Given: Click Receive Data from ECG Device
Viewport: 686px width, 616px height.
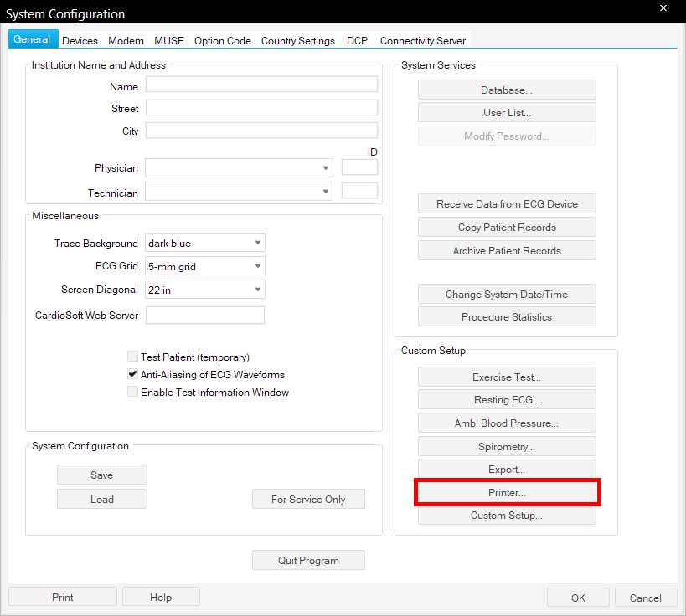Looking at the screenshot, I should 507,204.
